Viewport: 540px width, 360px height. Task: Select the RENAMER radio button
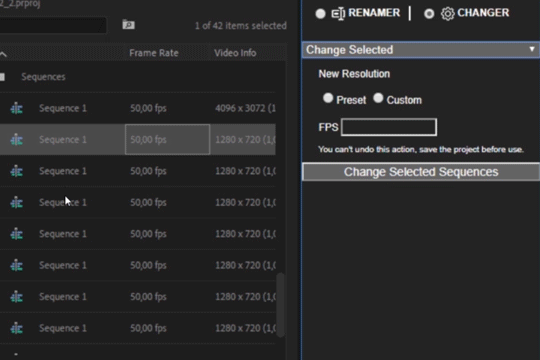coord(320,14)
